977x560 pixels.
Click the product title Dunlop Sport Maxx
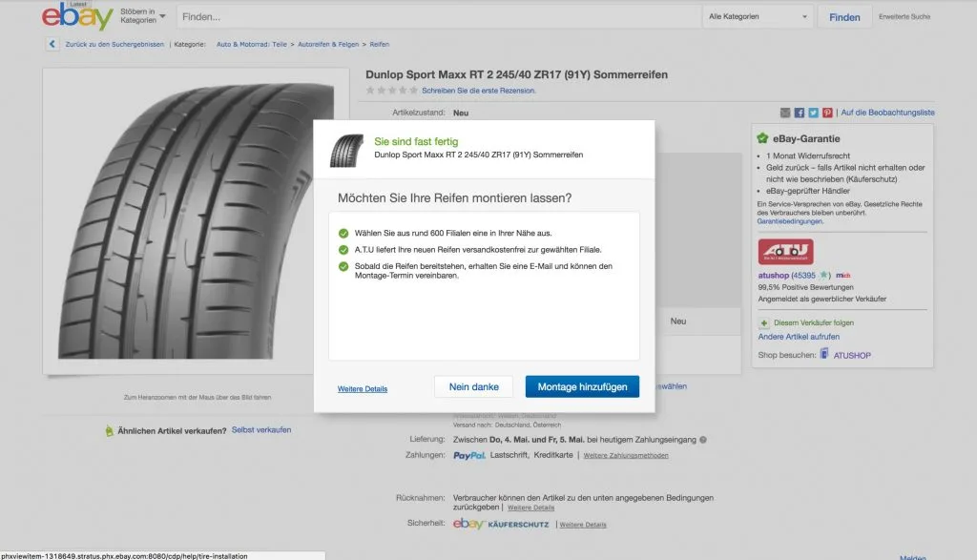(516, 74)
